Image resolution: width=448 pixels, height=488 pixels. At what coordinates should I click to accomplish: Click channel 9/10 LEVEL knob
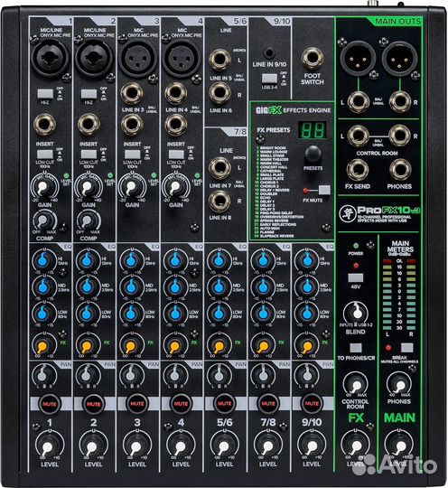tap(312, 445)
